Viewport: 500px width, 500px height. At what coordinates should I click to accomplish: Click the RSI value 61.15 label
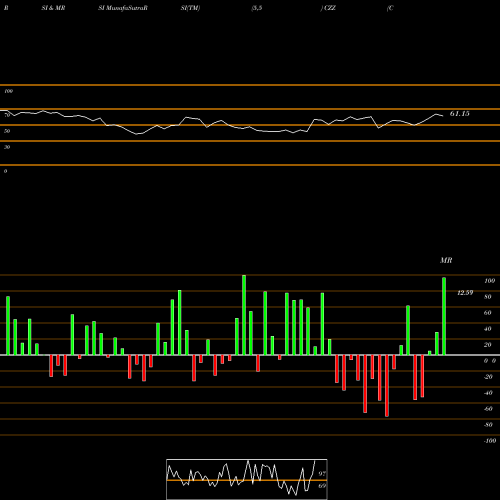[459, 114]
